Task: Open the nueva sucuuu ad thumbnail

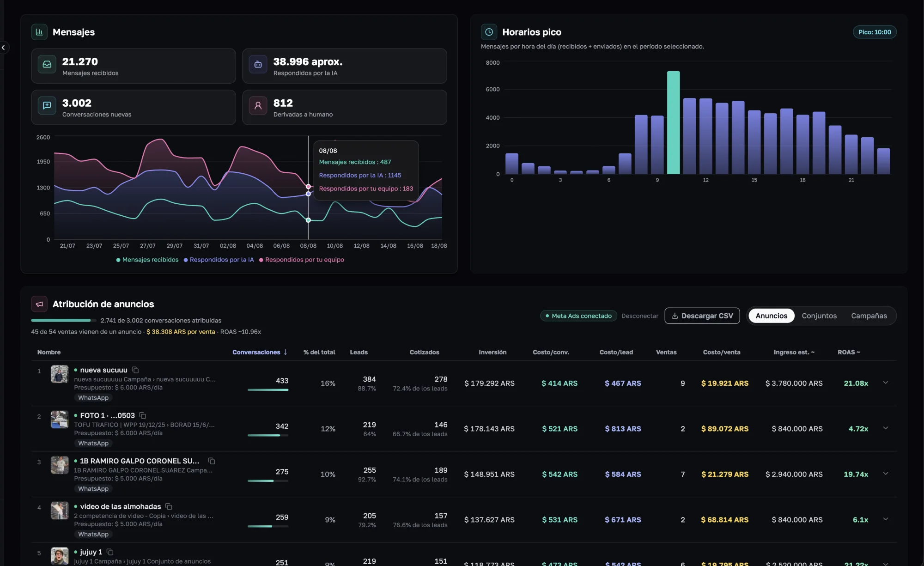Action: pos(60,374)
